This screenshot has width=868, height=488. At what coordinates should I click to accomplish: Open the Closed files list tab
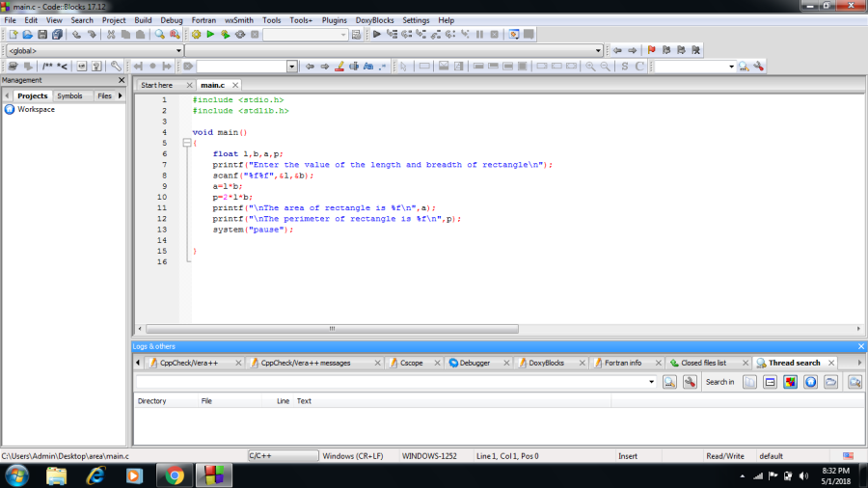click(703, 363)
